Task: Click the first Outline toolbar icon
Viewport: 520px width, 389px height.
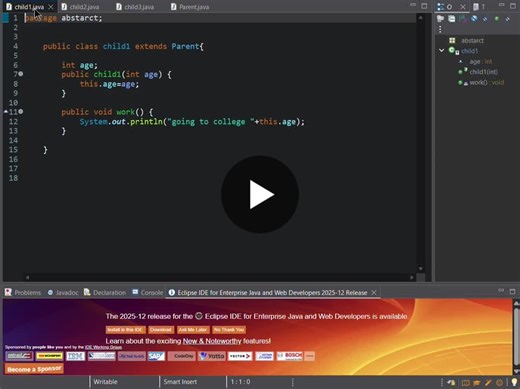Action: tap(440, 19)
